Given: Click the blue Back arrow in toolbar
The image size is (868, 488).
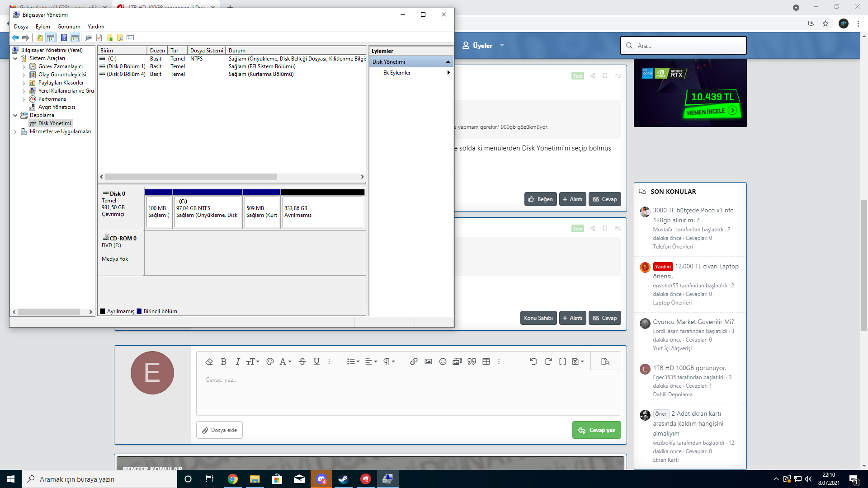Looking at the screenshot, I should pyautogui.click(x=15, y=38).
